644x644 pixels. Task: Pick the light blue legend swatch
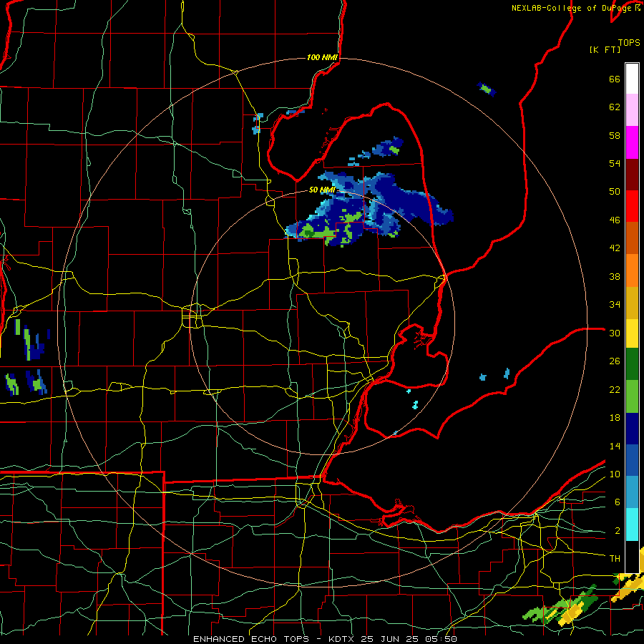pyautogui.click(x=632, y=492)
